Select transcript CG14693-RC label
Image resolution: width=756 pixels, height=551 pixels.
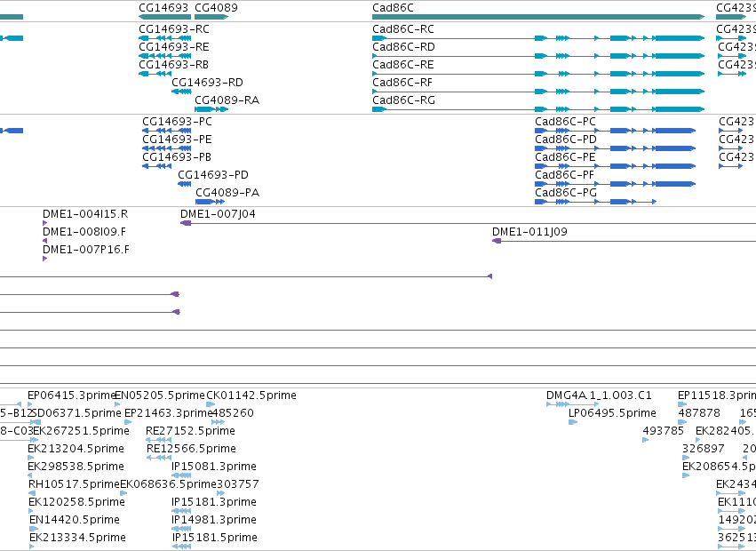pyautogui.click(x=174, y=29)
